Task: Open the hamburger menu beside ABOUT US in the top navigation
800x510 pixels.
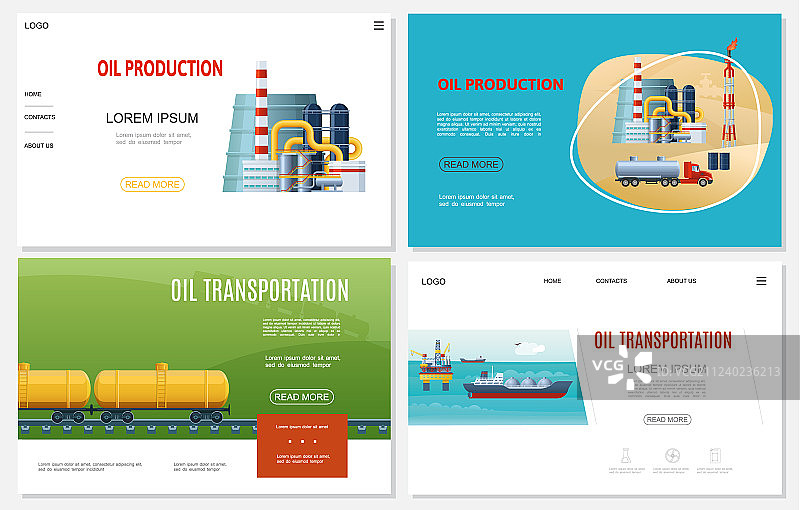Action: (761, 281)
